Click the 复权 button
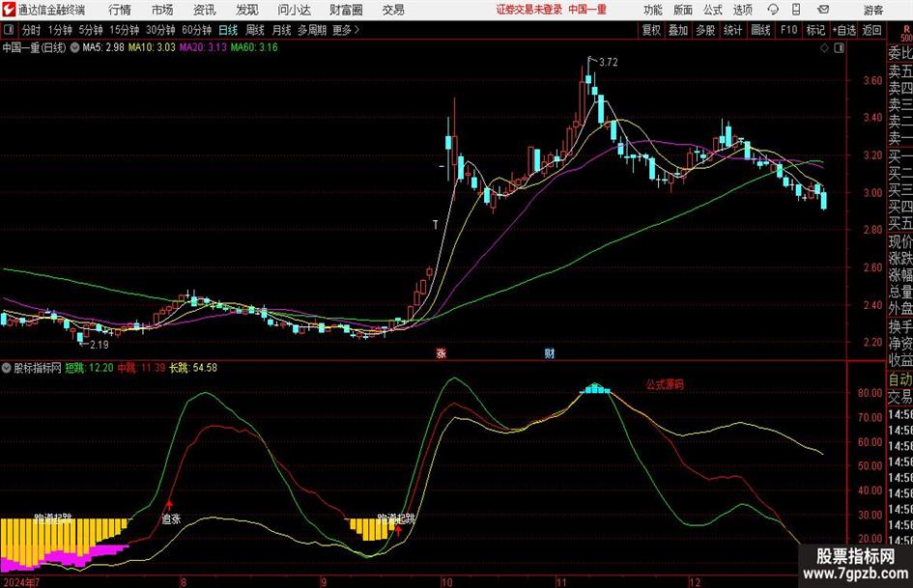 click(651, 30)
